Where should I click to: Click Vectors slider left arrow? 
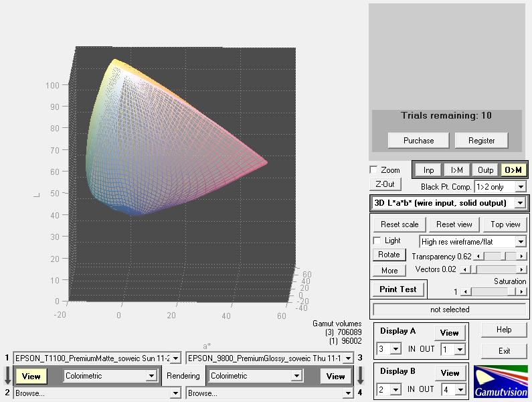[462, 269]
